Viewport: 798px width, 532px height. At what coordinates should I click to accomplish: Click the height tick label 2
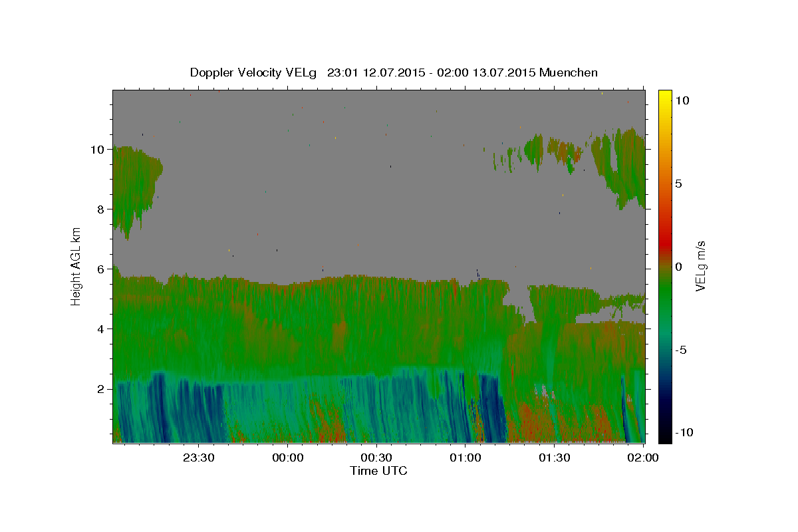[102, 389]
